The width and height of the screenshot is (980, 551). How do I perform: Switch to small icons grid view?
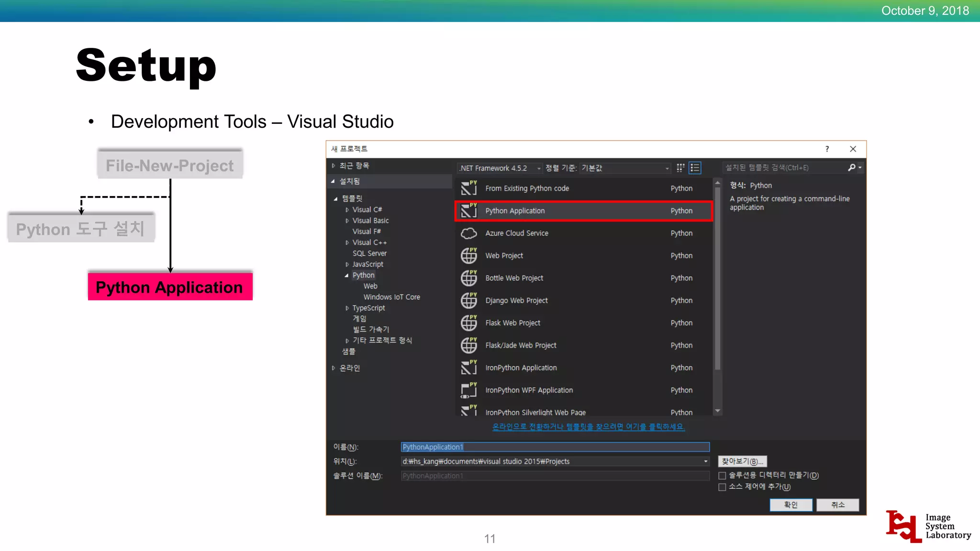click(680, 168)
